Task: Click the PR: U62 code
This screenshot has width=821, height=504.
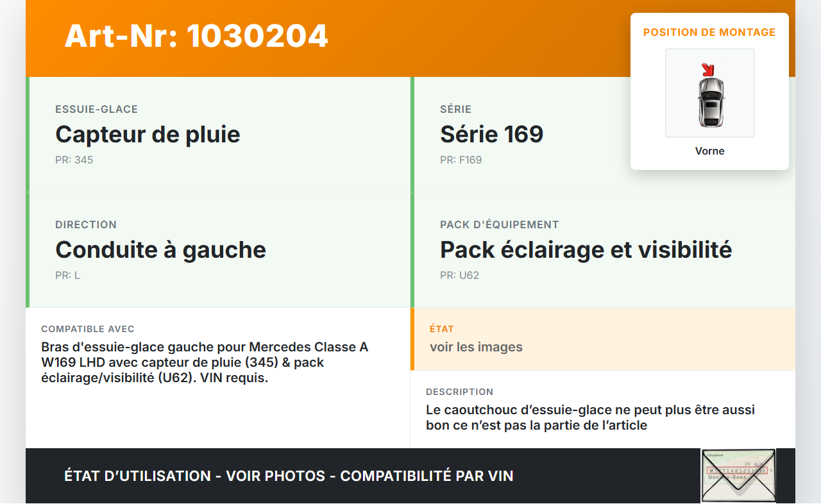Action: tap(459, 275)
